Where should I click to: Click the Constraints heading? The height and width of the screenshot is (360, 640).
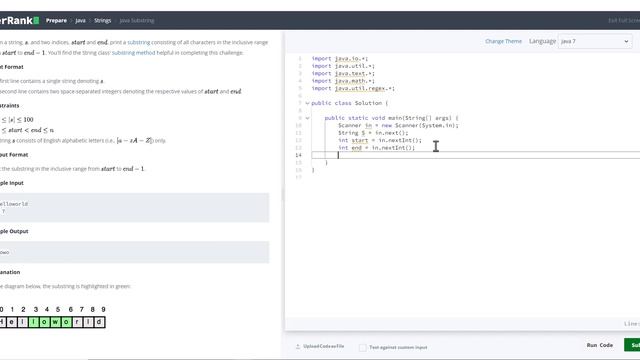tap(9, 105)
